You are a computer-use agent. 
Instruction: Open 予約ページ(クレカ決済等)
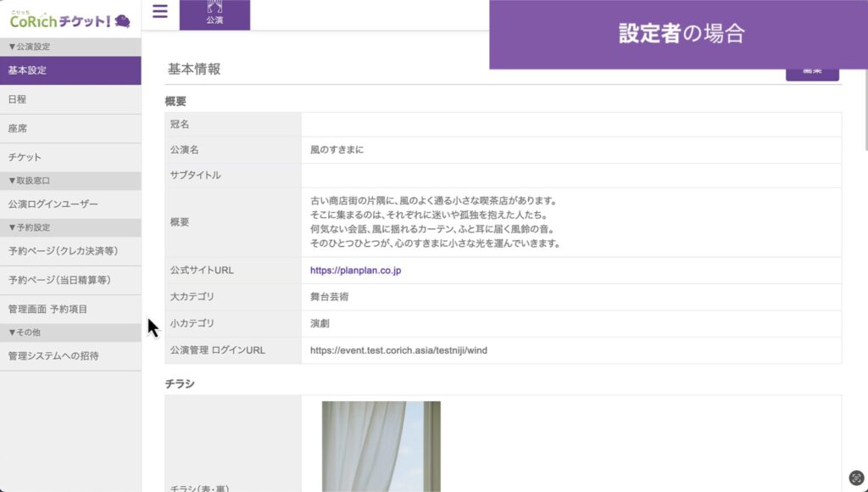(x=63, y=251)
